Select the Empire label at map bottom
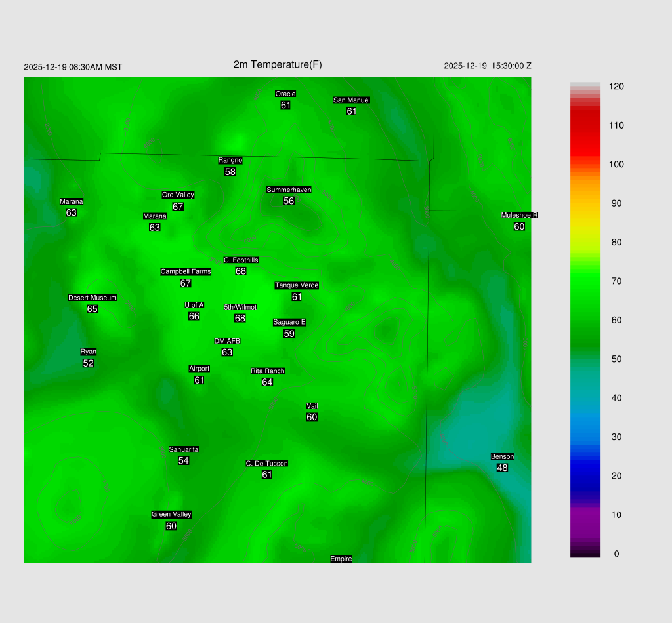This screenshot has height=623, width=672. coord(341,559)
